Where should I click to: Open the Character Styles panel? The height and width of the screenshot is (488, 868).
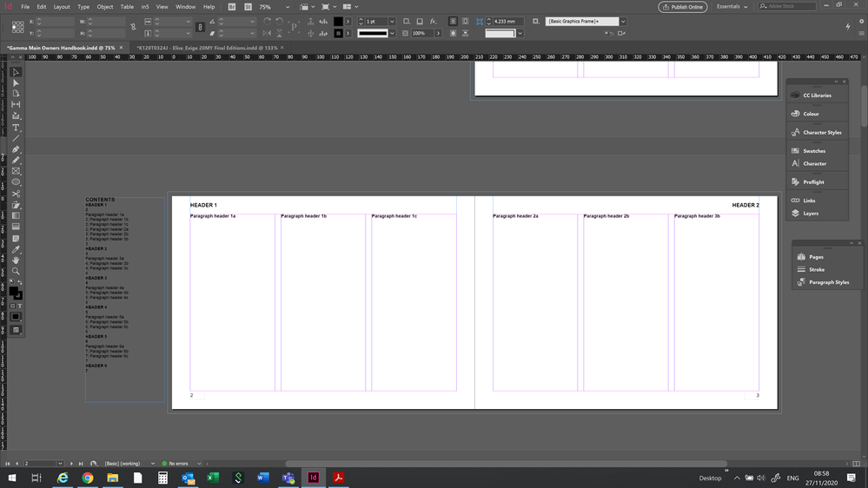coord(822,132)
